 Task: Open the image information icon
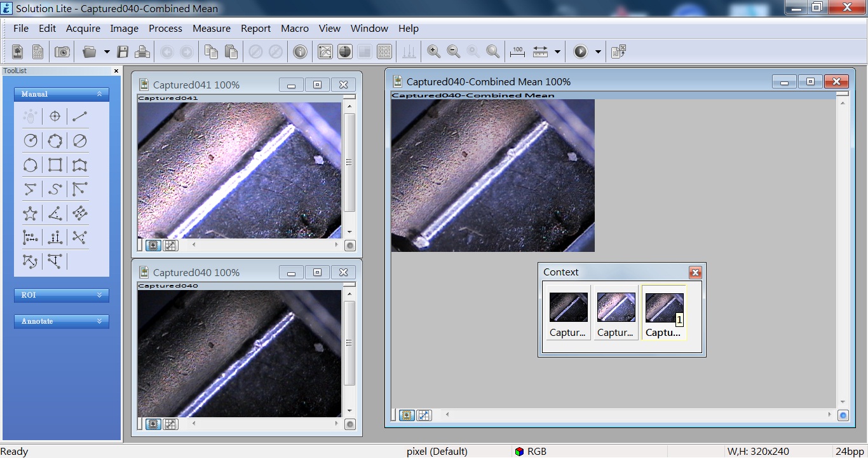click(300, 52)
